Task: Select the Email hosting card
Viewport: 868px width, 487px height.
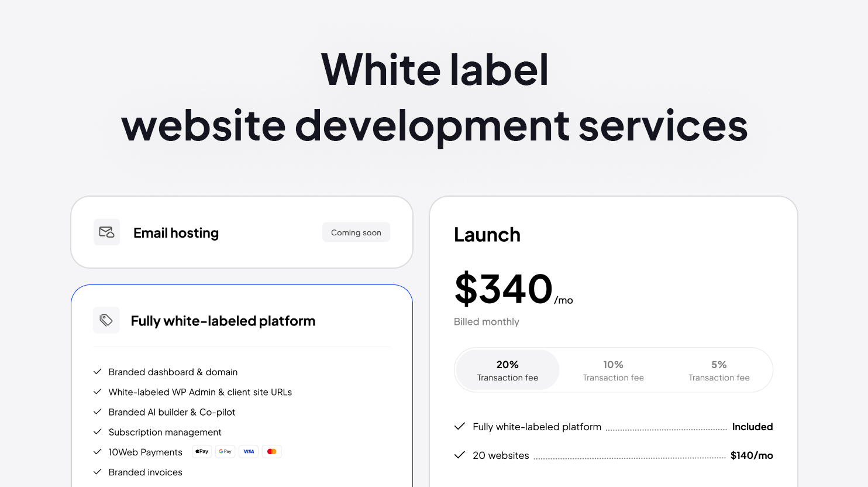Action: (x=242, y=232)
